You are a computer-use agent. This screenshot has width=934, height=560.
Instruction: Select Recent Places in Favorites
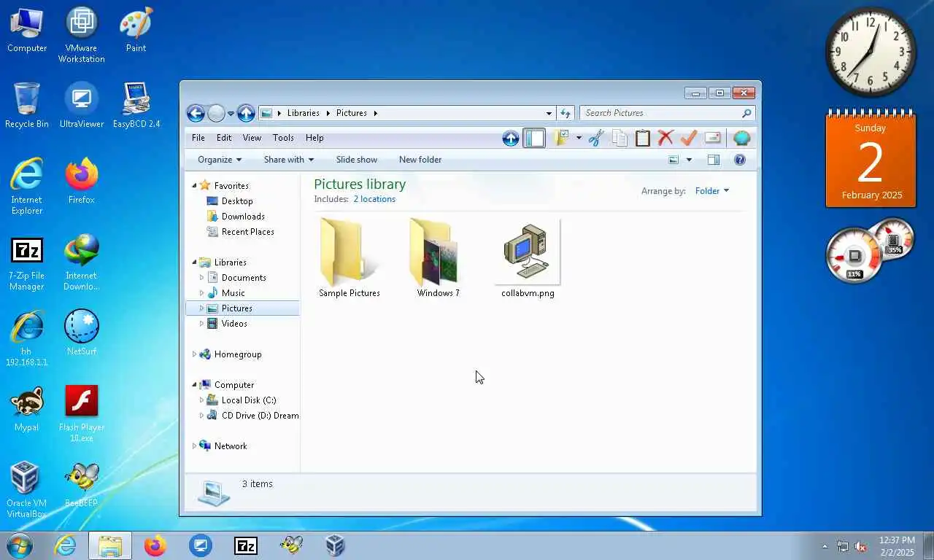[248, 232]
